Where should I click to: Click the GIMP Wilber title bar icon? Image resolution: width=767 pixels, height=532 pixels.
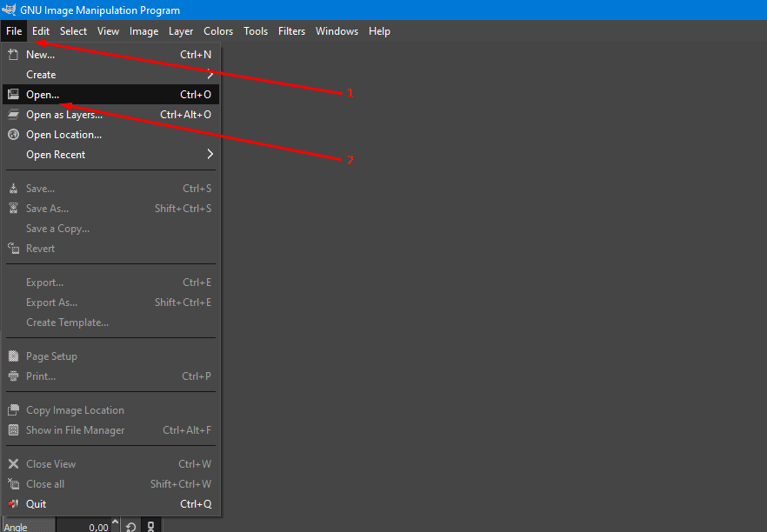[x=9, y=10]
